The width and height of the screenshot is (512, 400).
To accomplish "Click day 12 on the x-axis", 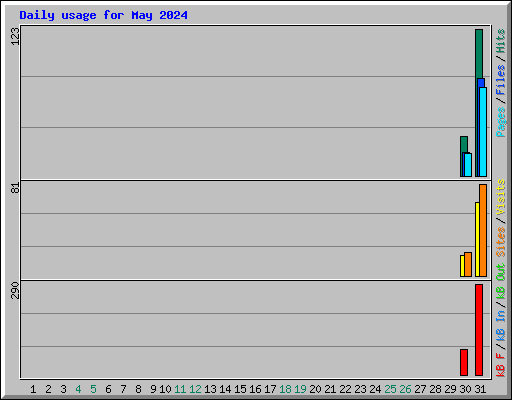I will [195, 389].
